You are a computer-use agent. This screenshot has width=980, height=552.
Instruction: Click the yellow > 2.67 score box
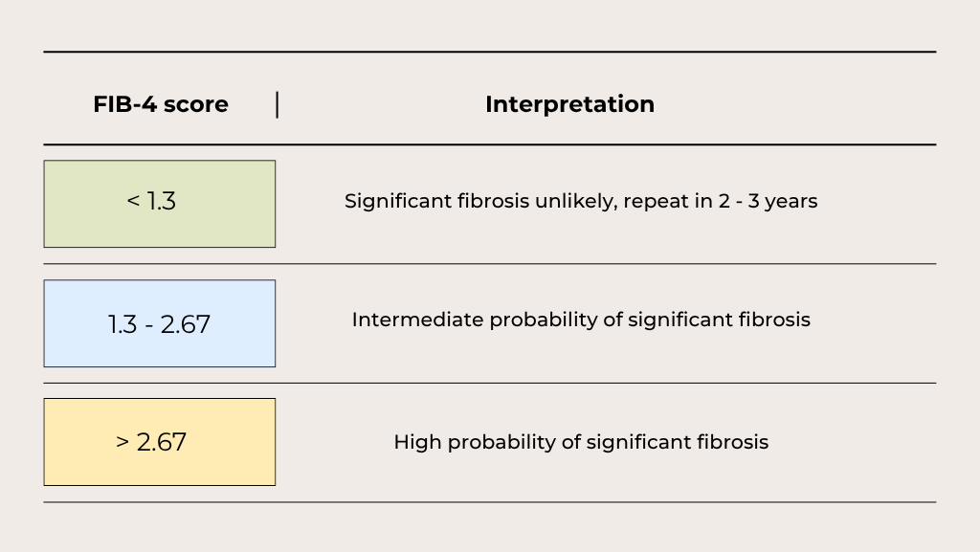tap(160, 442)
